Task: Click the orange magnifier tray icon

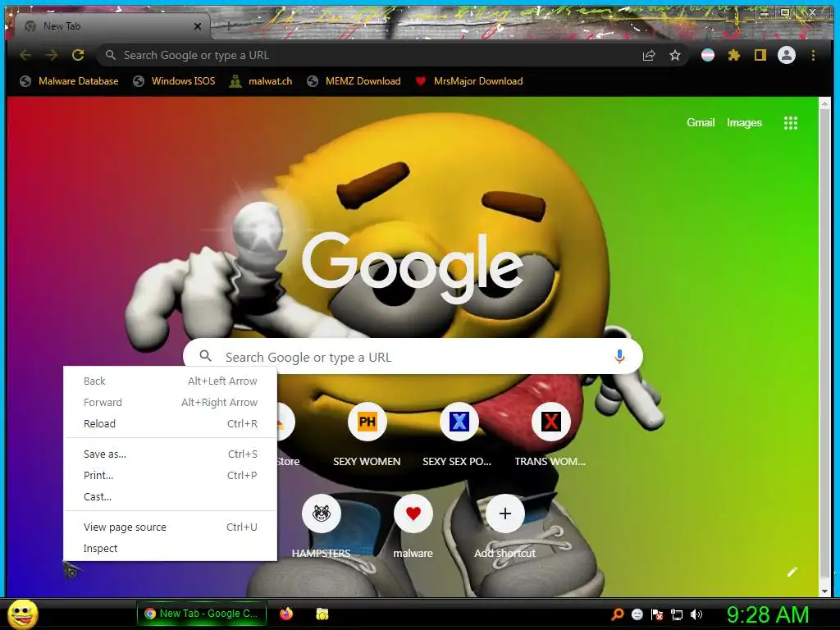Action: click(x=617, y=614)
